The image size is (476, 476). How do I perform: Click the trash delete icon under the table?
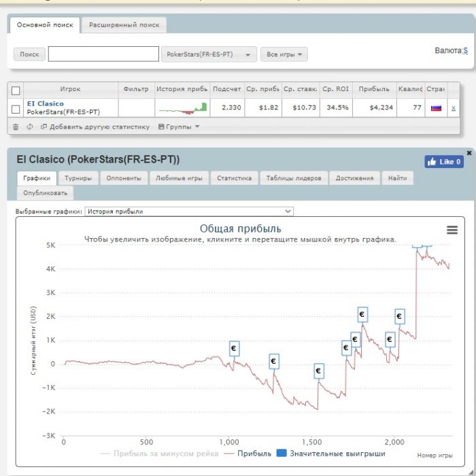tap(16, 126)
